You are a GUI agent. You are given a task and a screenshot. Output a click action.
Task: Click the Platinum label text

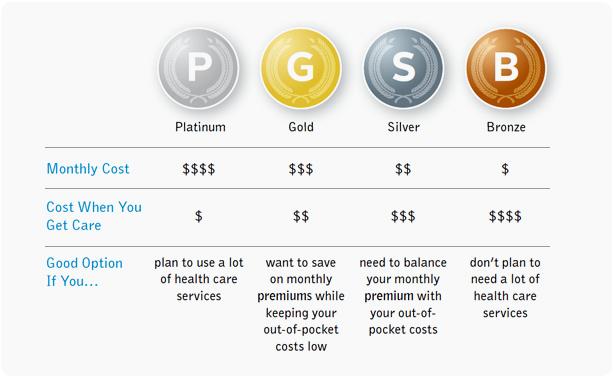tap(200, 127)
